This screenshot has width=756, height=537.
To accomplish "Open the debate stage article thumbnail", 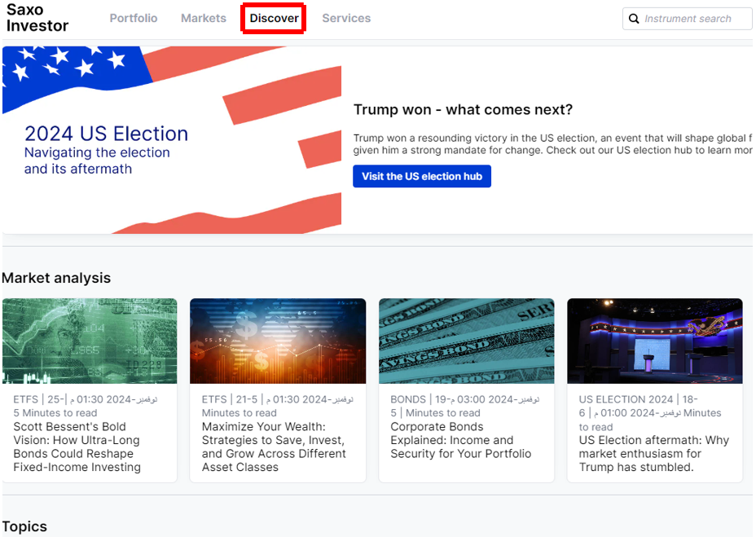I will click(x=655, y=341).
